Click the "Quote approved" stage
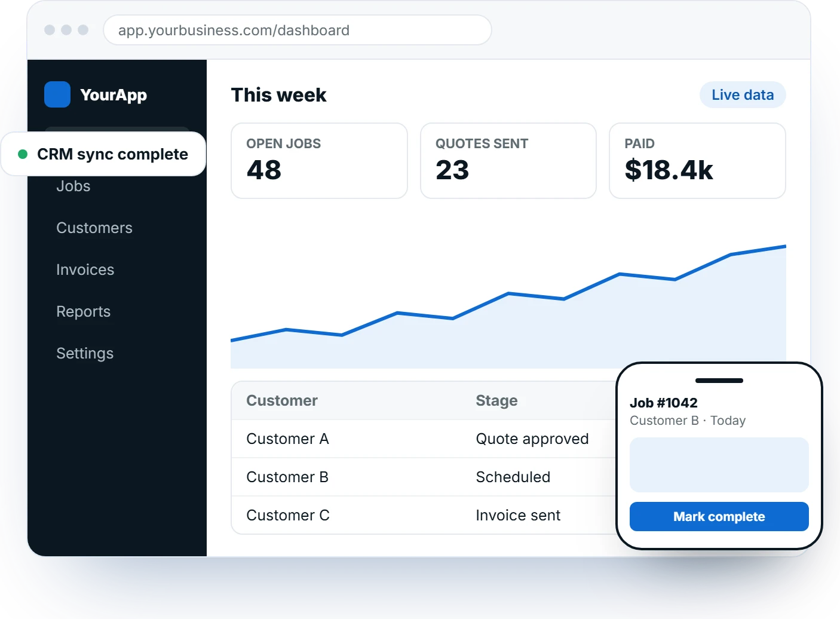Screen dimensions: 840x619 tap(532, 439)
